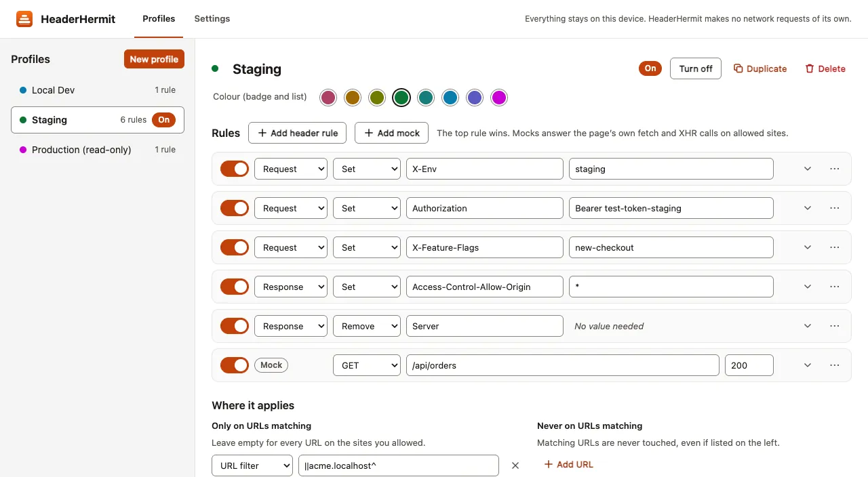868x477 pixels.
Task: Click the On badge in Staging header
Action: coord(650,68)
